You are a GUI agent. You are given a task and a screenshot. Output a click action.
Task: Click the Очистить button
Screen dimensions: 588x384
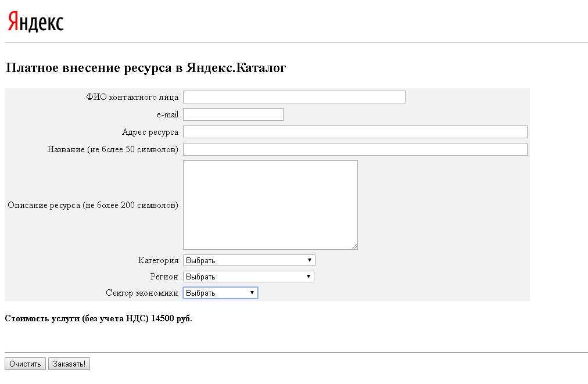25,364
